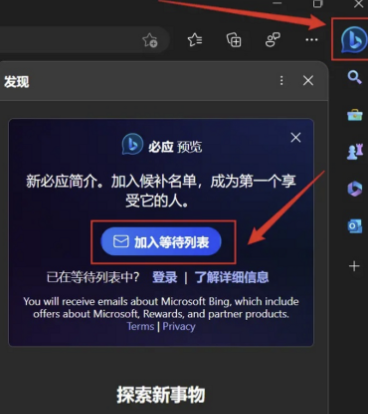This screenshot has height=414, width=368.
Task: Add this page to favorites star icon
Action: [150, 40]
